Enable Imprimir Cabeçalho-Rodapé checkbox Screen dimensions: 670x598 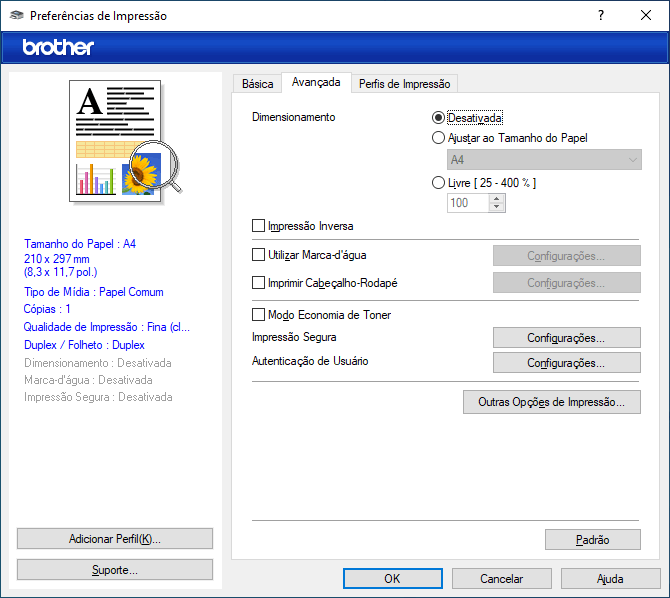point(260,283)
